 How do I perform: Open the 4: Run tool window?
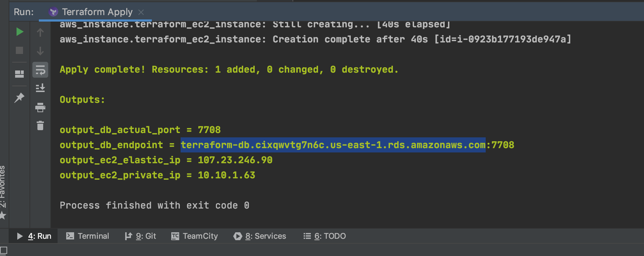34,236
